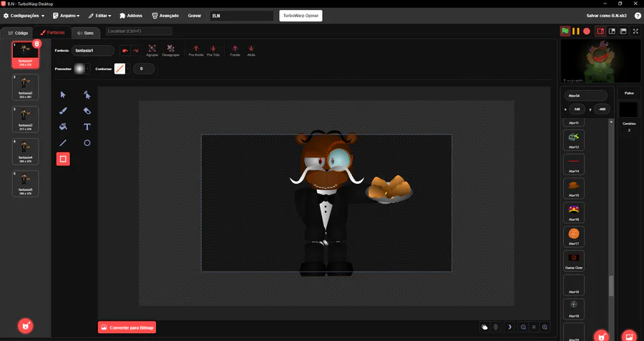This screenshot has height=341, width=644.
Task: Click the choose sprite button
Action: 601,336
